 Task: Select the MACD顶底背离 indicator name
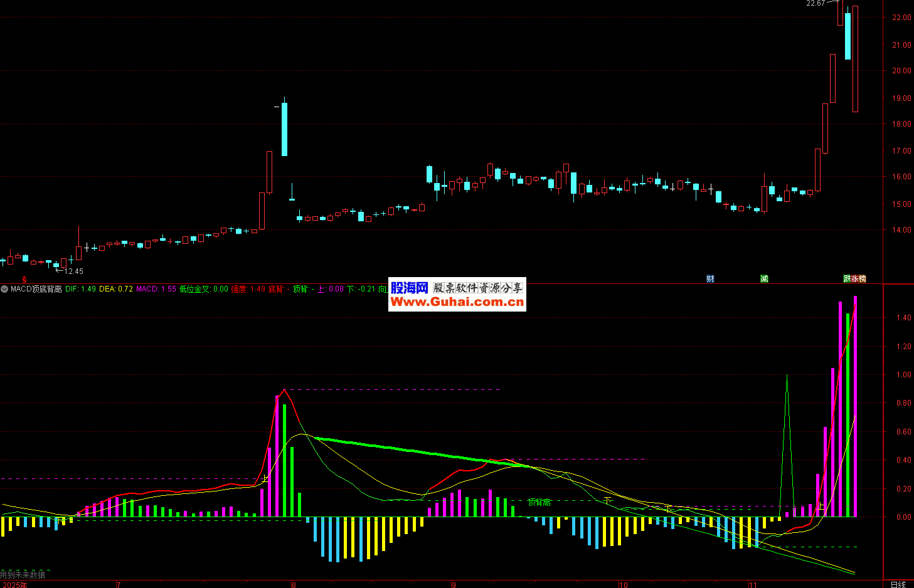(36, 289)
